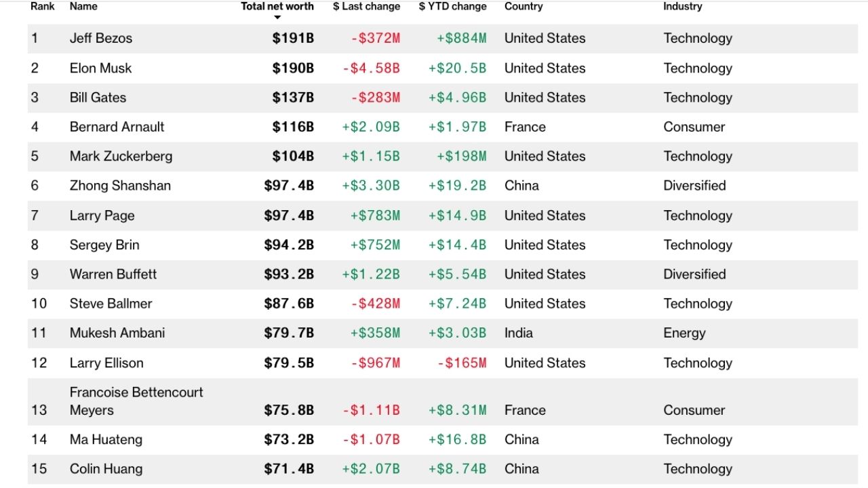This screenshot has height=488, width=868.
Task: Sort table by Rank column header
Action: (x=43, y=6)
